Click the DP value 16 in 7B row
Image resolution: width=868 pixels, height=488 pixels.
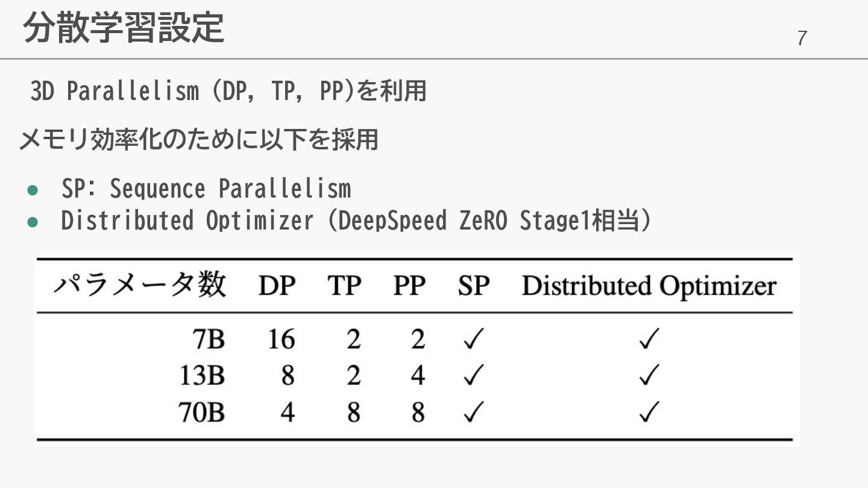point(281,340)
